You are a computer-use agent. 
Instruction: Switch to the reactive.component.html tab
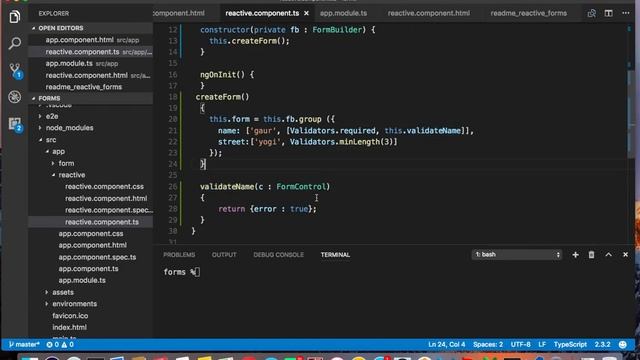[x=429, y=13]
